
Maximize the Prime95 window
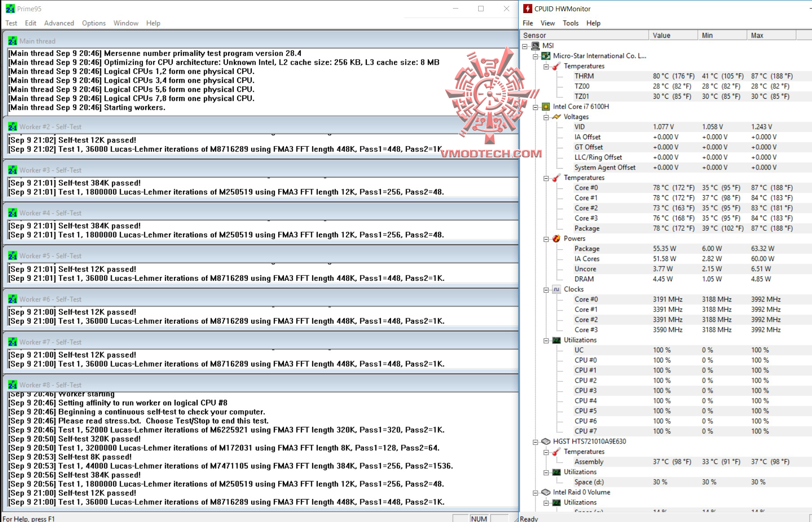(x=481, y=9)
